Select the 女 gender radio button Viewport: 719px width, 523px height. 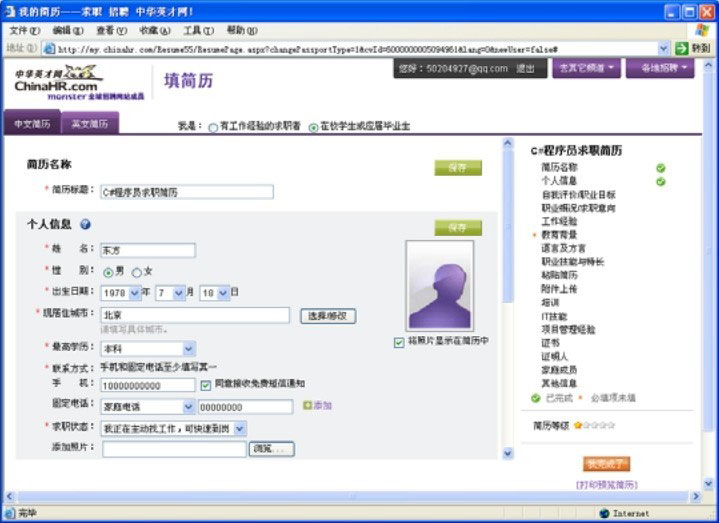(x=137, y=272)
